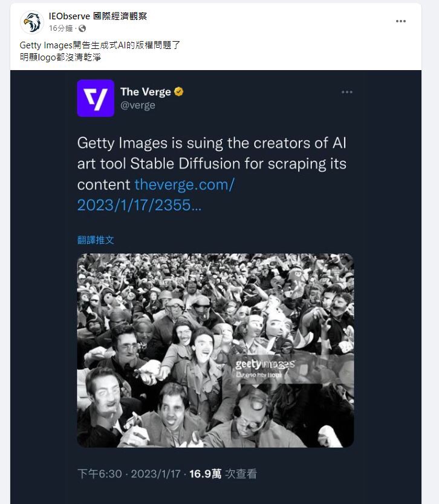Click the 16分鐘 post timestamp
Viewport: 439px width, 504px height.
pos(61,28)
